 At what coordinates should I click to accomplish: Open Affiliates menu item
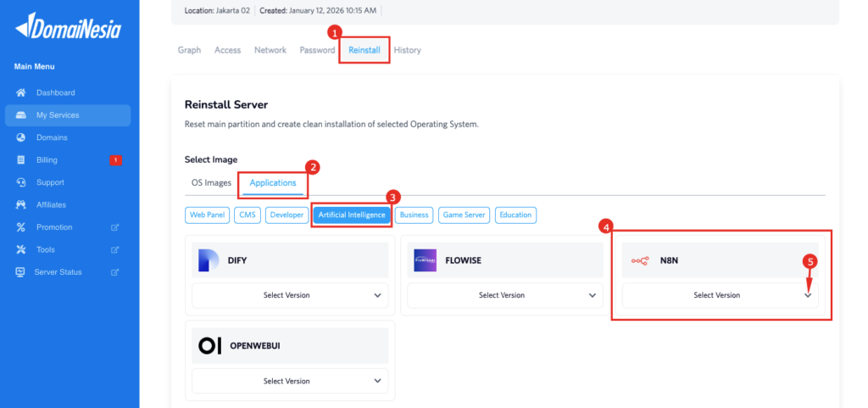(x=68, y=204)
